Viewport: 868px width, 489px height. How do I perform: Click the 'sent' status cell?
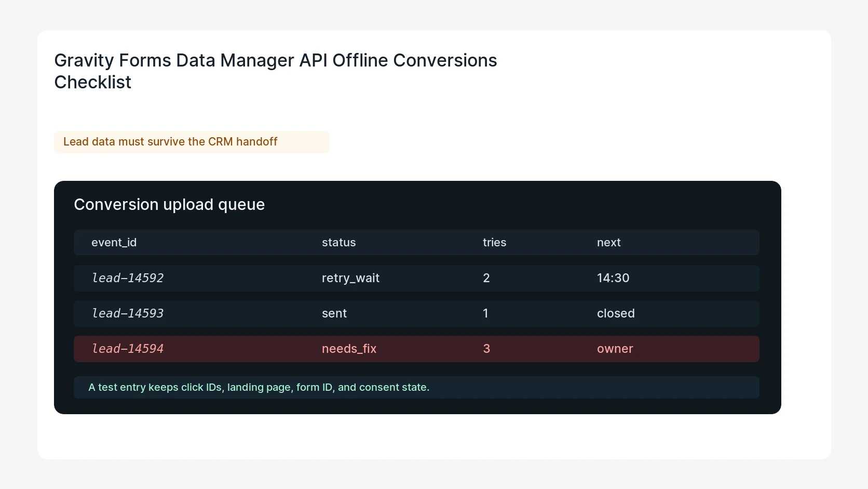pos(334,313)
